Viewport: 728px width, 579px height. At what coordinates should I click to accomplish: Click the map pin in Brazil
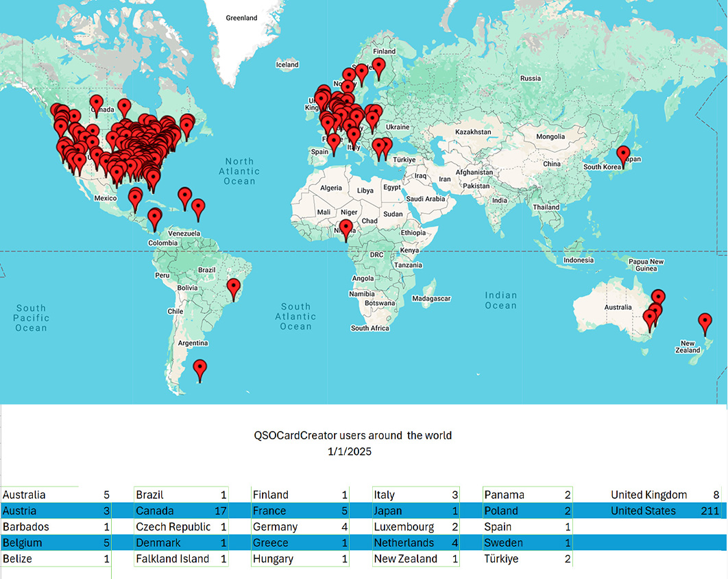click(234, 288)
